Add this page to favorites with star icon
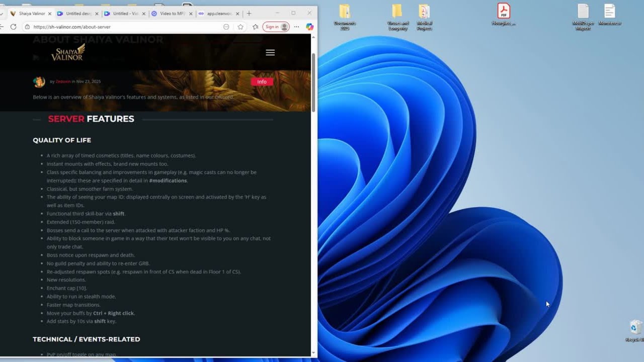The height and width of the screenshot is (362, 644). click(240, 27)
